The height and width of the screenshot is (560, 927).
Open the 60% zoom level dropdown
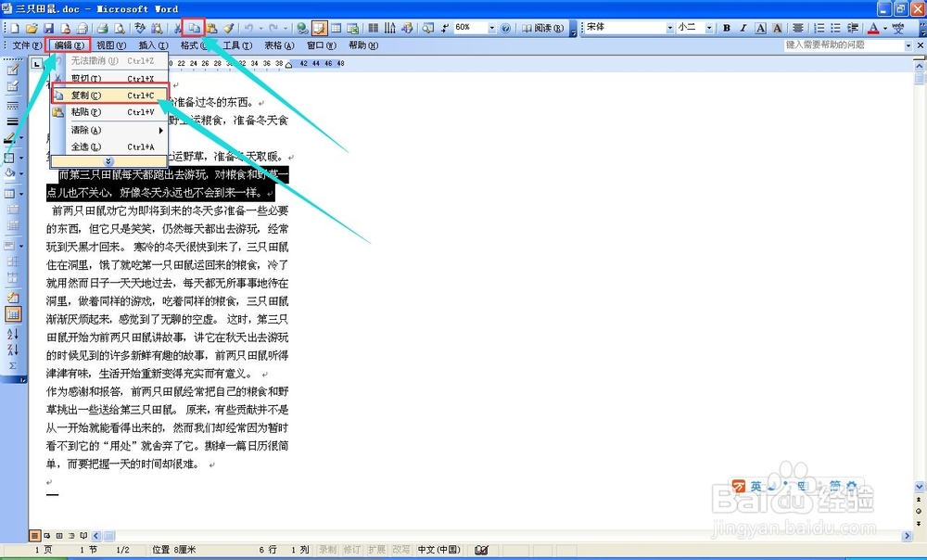click(x=491, y=27)
